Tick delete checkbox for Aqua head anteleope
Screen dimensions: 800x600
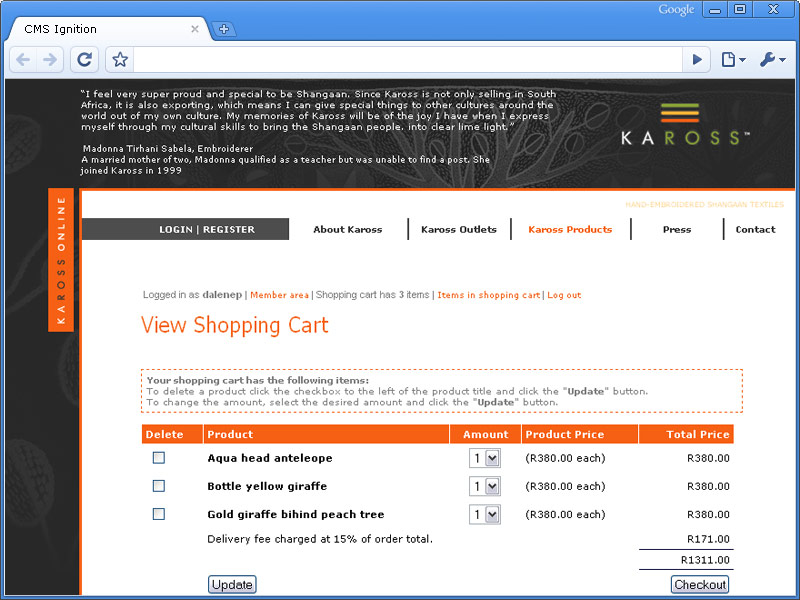pos(159,458)
